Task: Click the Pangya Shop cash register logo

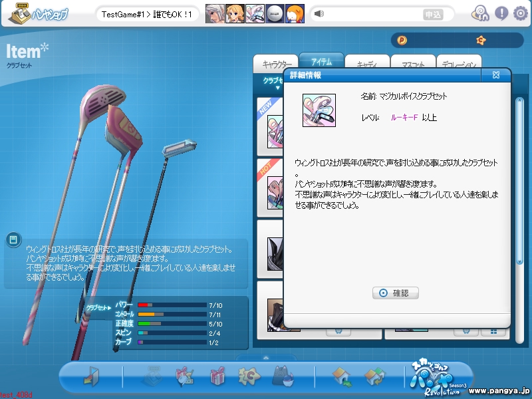Action: (38, 13)
